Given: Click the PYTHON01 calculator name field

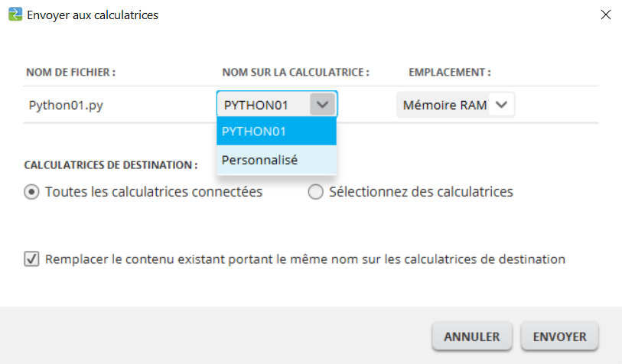Looking at the screenshot, I should coord(262,105).
